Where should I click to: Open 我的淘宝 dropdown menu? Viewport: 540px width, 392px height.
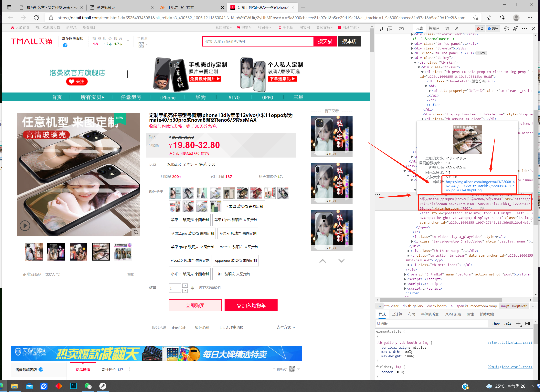223,28
